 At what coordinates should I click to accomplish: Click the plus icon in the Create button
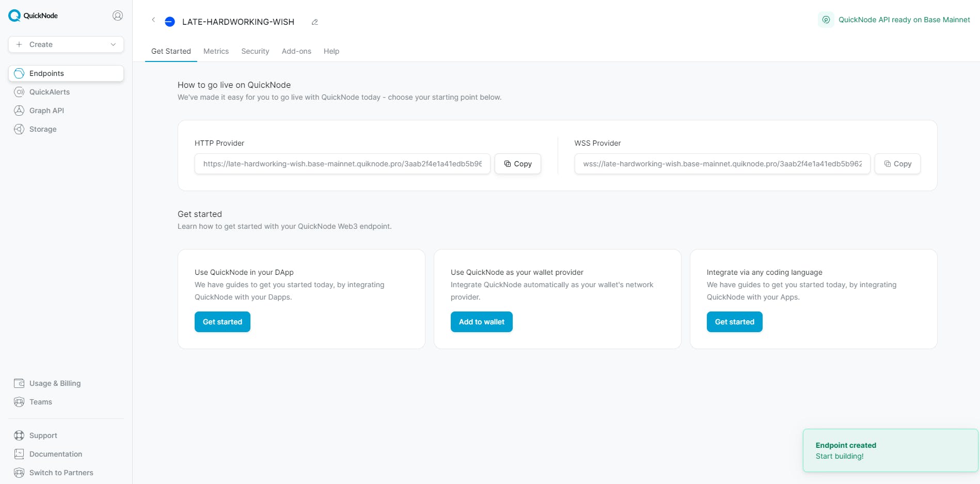pyautogui.click(x=19, y=44)
